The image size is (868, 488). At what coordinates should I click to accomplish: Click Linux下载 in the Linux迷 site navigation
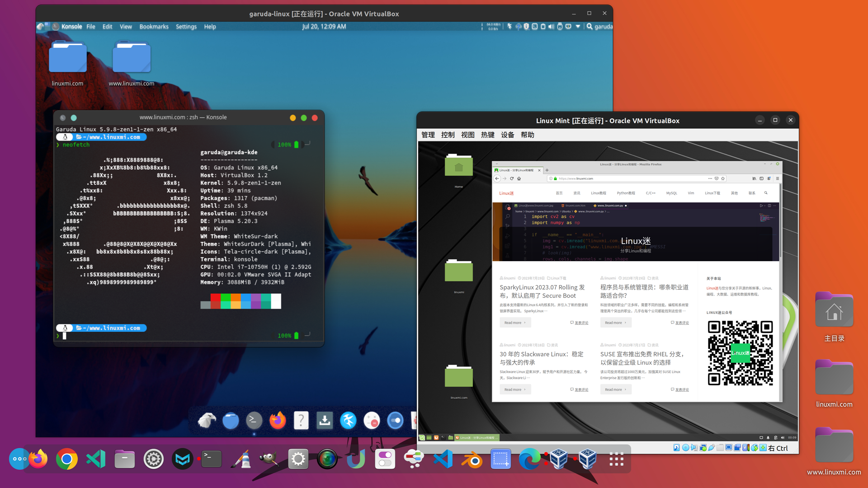[712, 193]
